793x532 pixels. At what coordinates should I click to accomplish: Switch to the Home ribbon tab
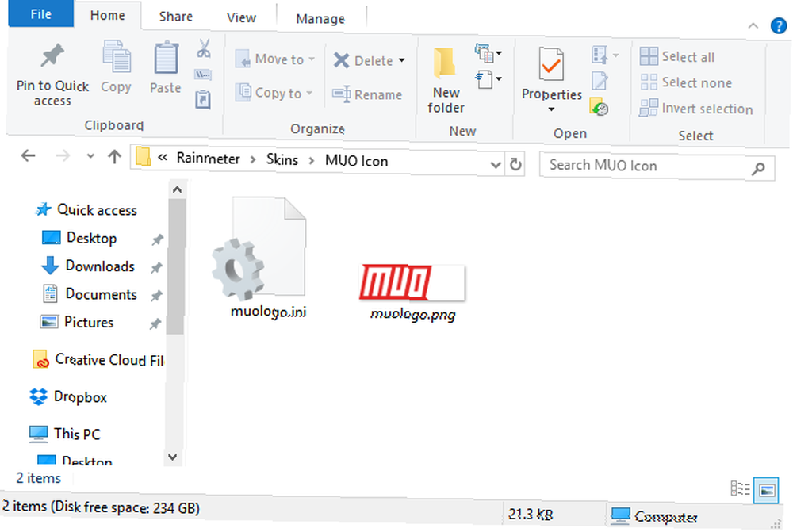click(107, 16)
